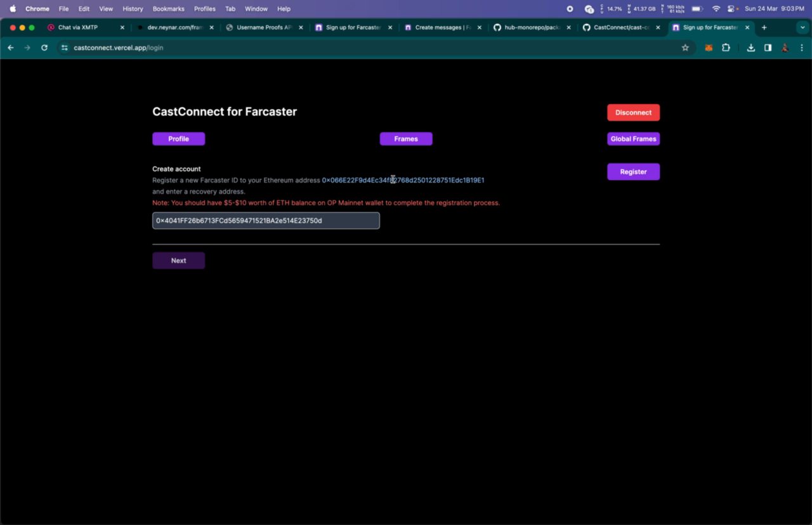Open the MetaMask fox extension

pos(709,48)
